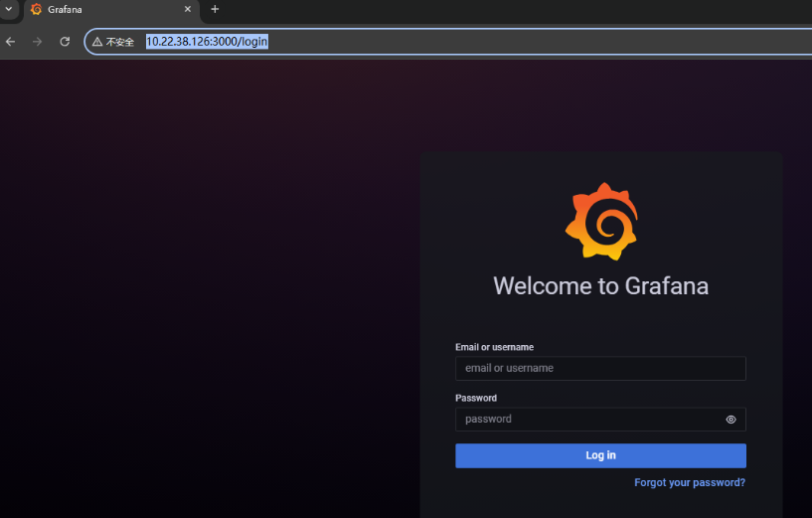The height and width of the screenshot is (518, 812).
Task: Toggle password visibility eye icon
Action: [x=731, y=420]
